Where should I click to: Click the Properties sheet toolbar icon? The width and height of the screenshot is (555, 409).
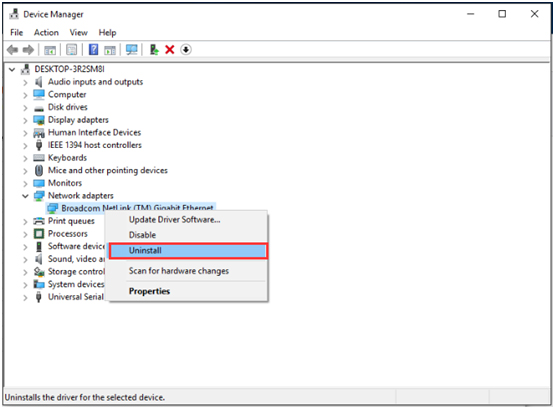click(71, 50)
